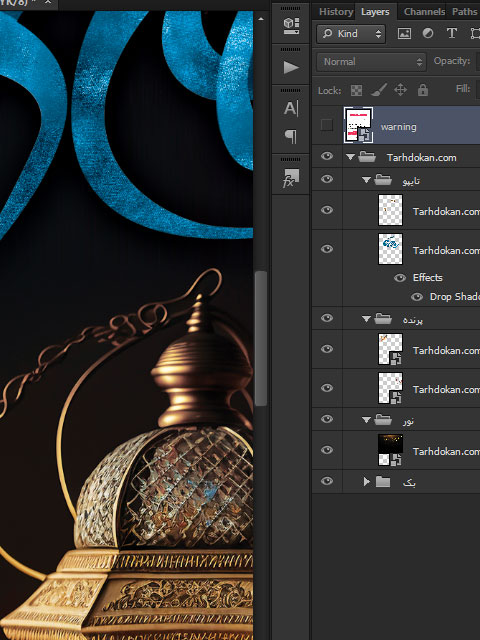Click the canvas scroll up arrow

pos(261,19)
